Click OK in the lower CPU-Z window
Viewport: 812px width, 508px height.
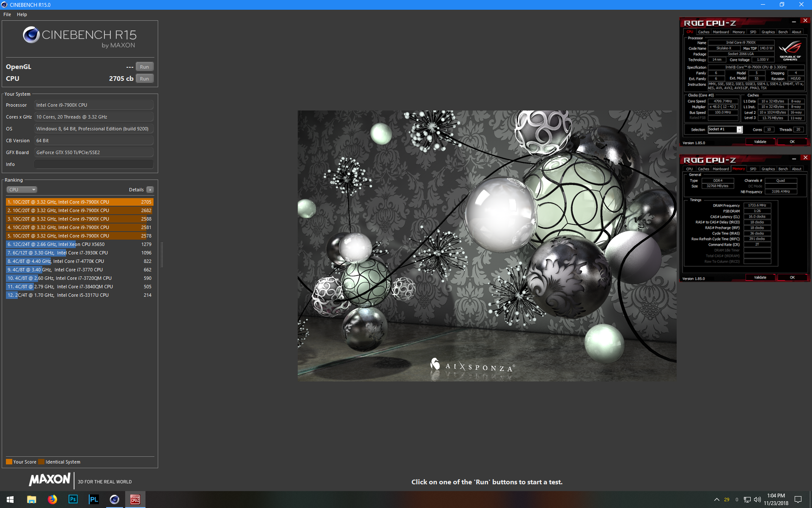click(792, 278)
